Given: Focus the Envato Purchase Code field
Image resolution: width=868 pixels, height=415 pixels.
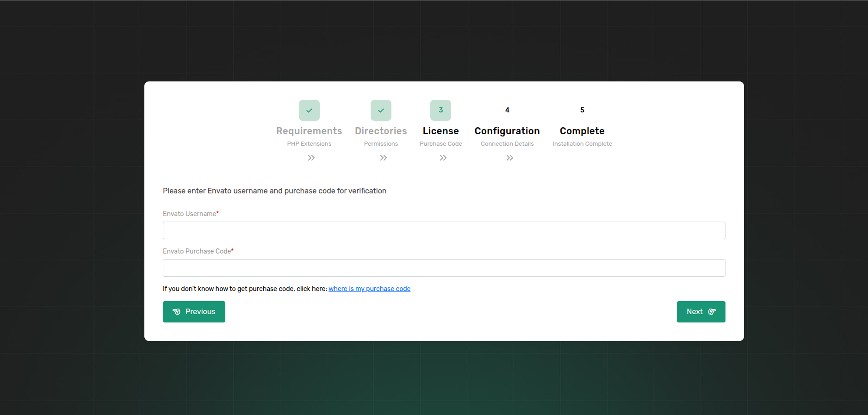Looking at the screenshot, I should coord(444,268).
